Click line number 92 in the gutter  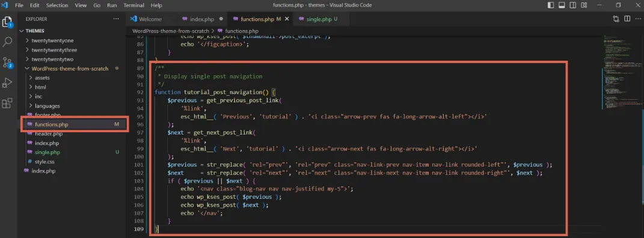click(140, 93)
